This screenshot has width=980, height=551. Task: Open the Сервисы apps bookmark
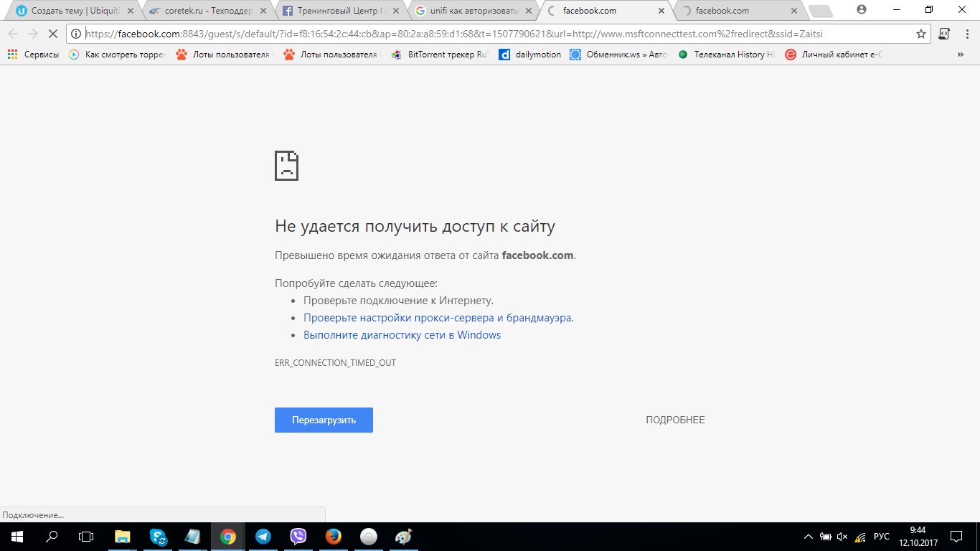33,55
